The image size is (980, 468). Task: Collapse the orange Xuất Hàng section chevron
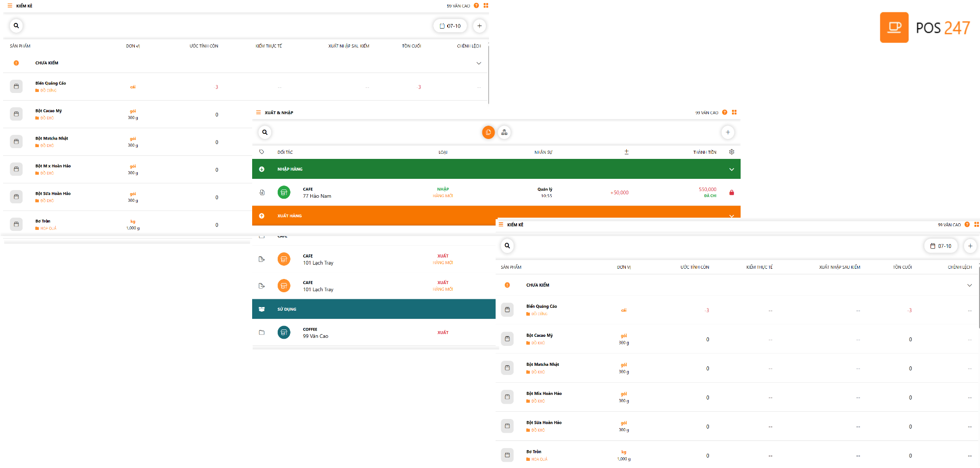point(731,216)
